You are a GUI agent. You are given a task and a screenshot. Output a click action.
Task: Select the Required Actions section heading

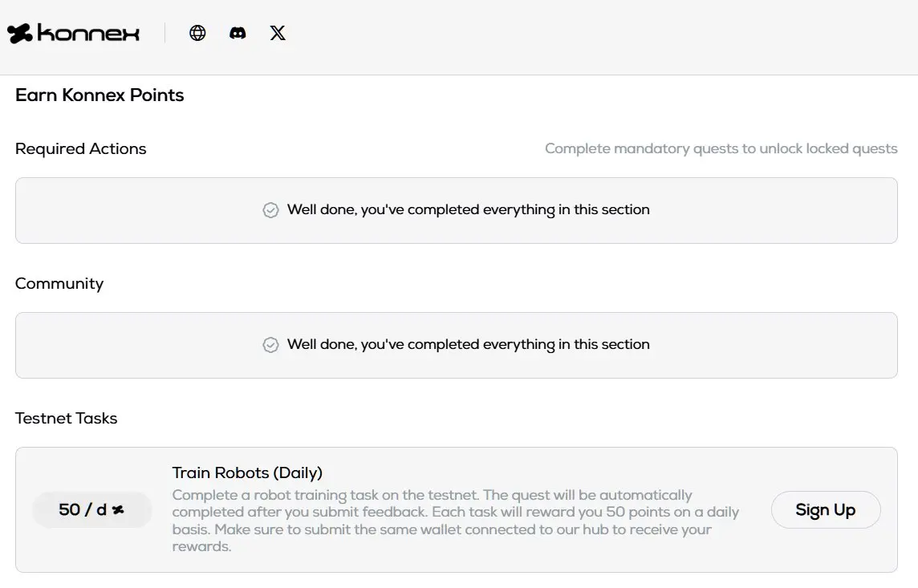81,149
